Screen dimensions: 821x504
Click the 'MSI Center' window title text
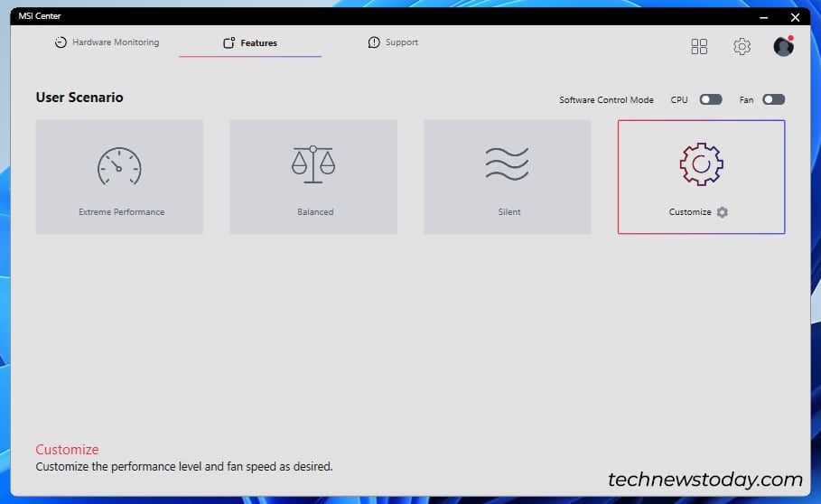pos(40,15)
